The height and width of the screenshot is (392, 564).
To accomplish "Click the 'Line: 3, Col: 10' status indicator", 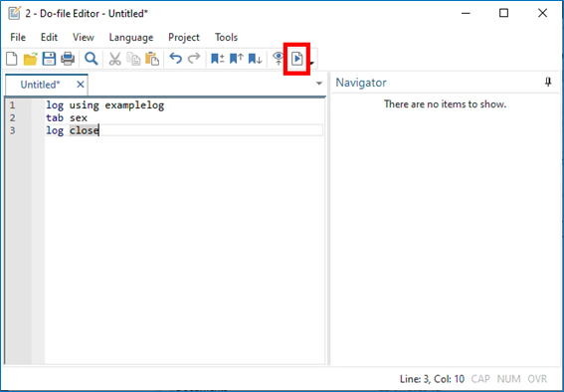I will tap(432, 379).
